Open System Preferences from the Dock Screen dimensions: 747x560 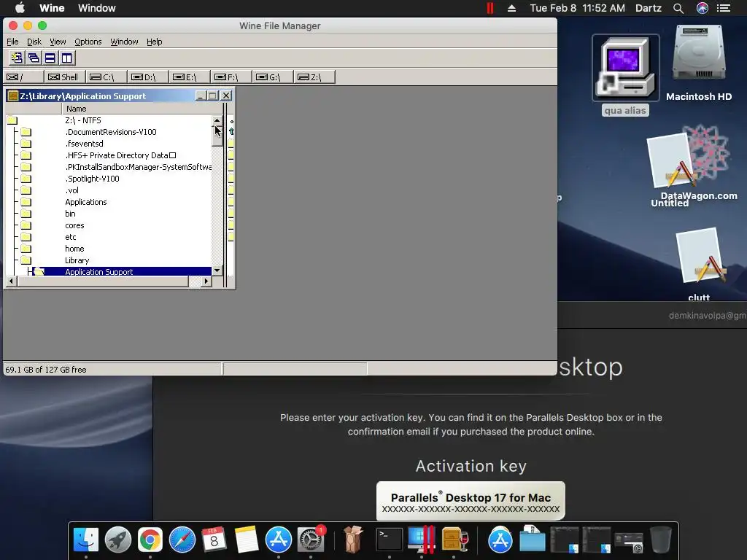coord(311,540)
